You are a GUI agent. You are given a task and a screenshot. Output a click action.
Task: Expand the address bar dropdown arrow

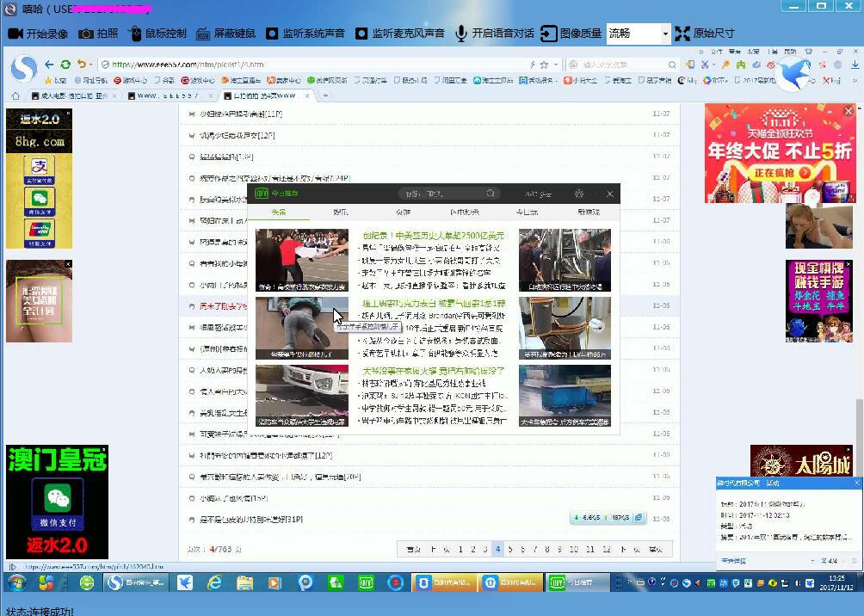pos(555,65)
